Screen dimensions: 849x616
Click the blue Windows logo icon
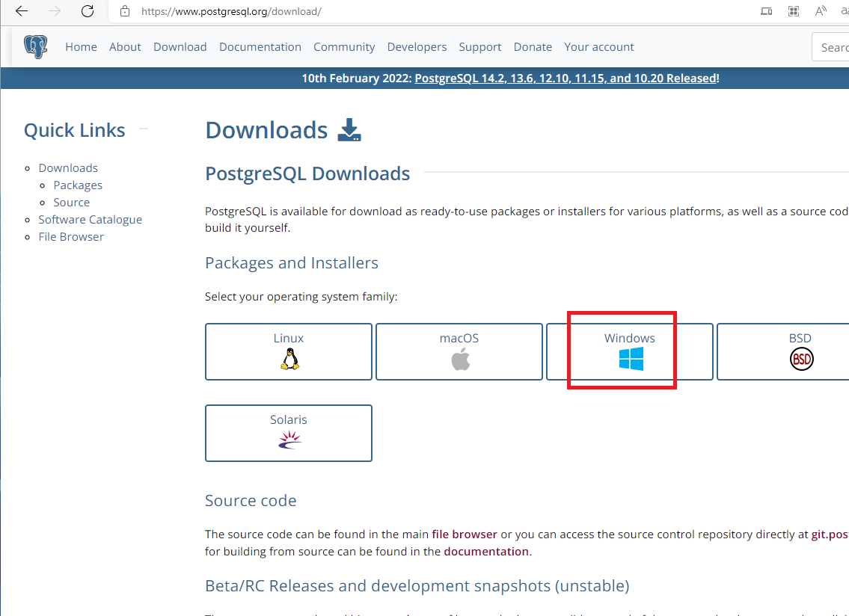click(x=631, y=359)
